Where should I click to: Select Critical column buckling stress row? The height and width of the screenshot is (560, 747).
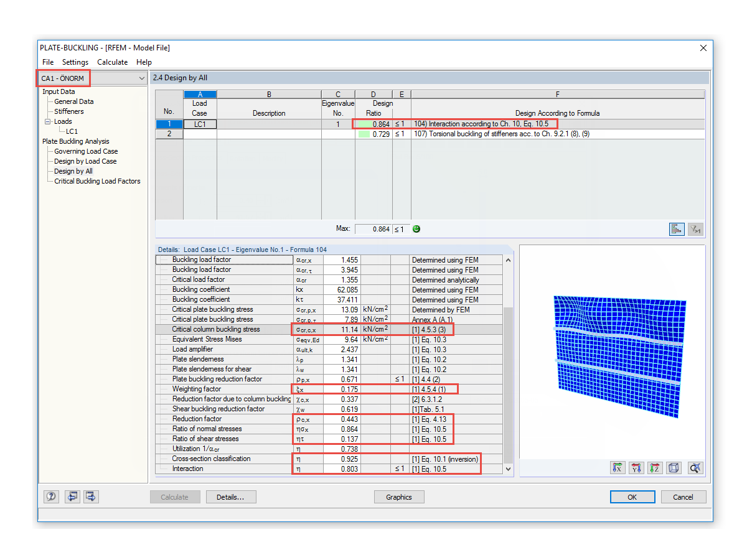click(x=329, y=329)
